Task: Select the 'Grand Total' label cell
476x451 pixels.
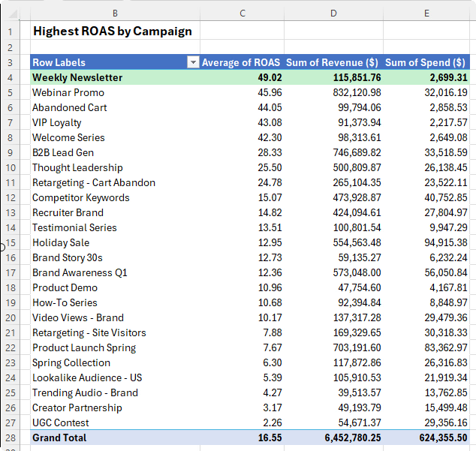Action: (x=115, y=437)
